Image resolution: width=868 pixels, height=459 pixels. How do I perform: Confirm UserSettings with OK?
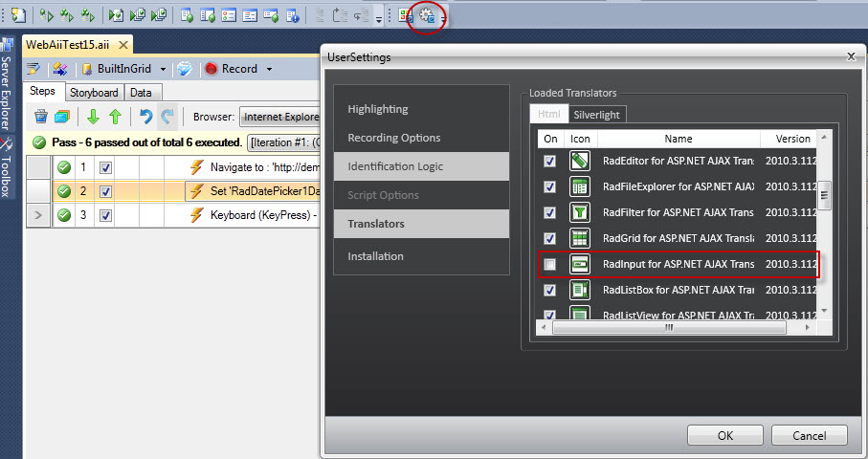pos(725,435)
